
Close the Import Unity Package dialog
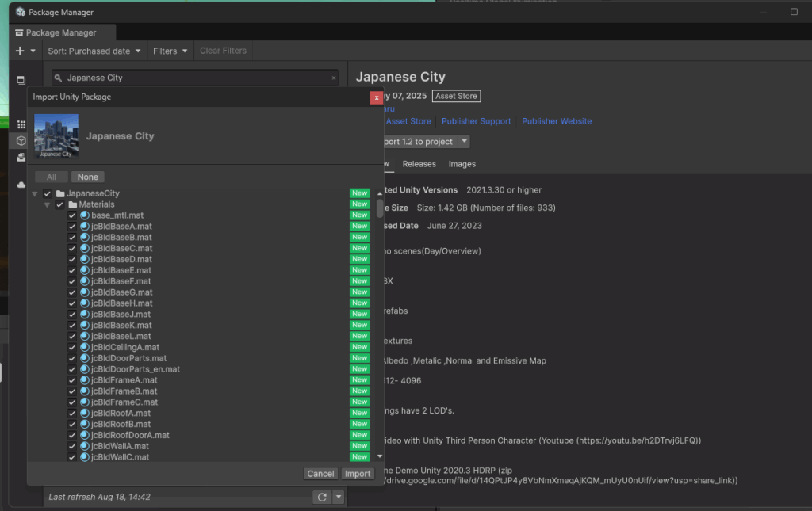coord(377,97)
